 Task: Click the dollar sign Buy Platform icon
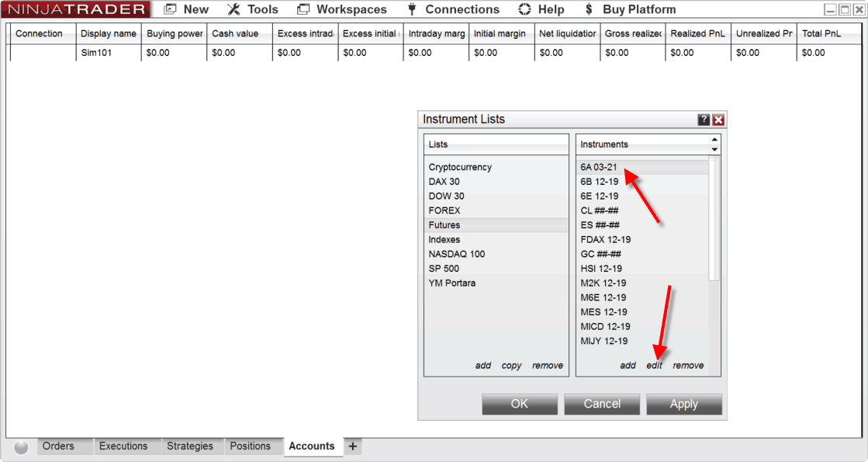point(589,9)
